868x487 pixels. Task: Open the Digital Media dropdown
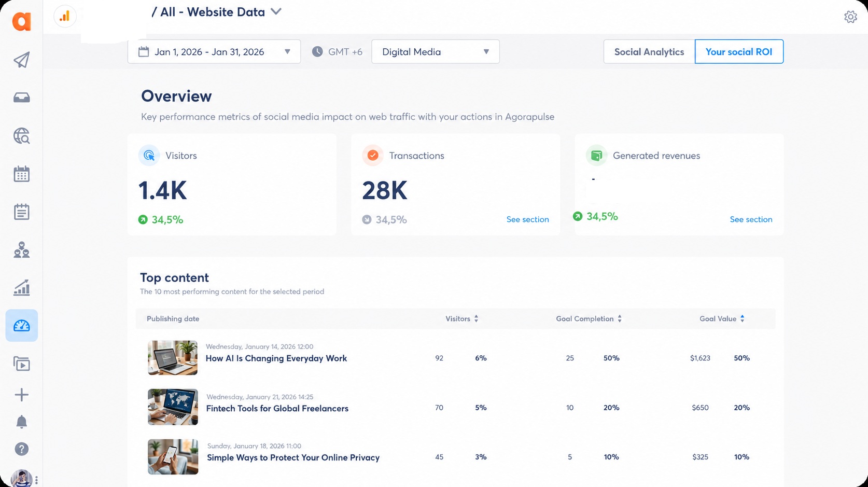point(436,52)
